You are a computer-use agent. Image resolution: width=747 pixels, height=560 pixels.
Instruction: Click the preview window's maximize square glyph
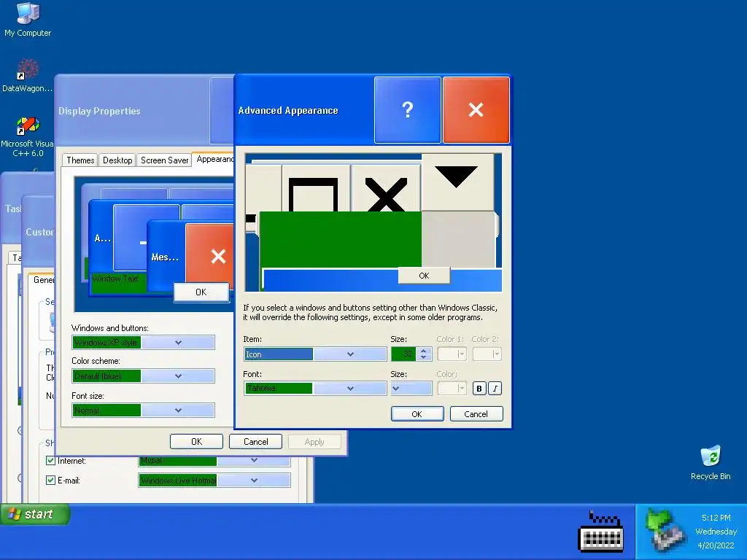[314, 194]
